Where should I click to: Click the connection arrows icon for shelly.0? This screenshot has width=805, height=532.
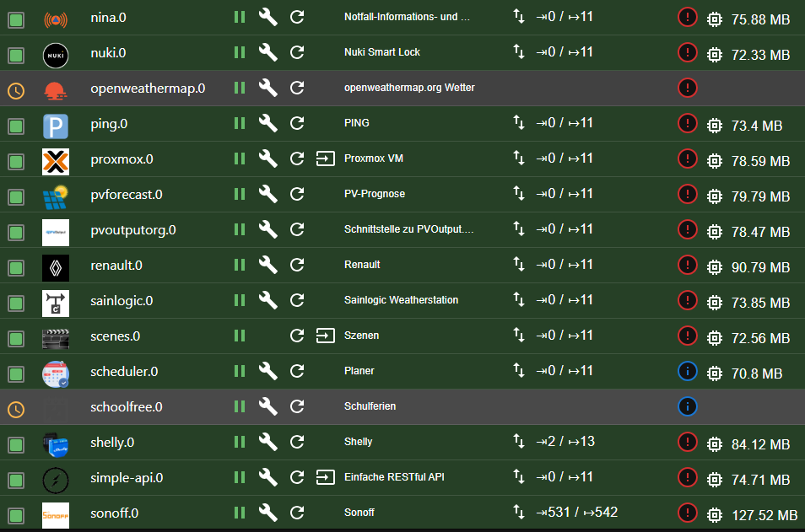click(519, 441)
